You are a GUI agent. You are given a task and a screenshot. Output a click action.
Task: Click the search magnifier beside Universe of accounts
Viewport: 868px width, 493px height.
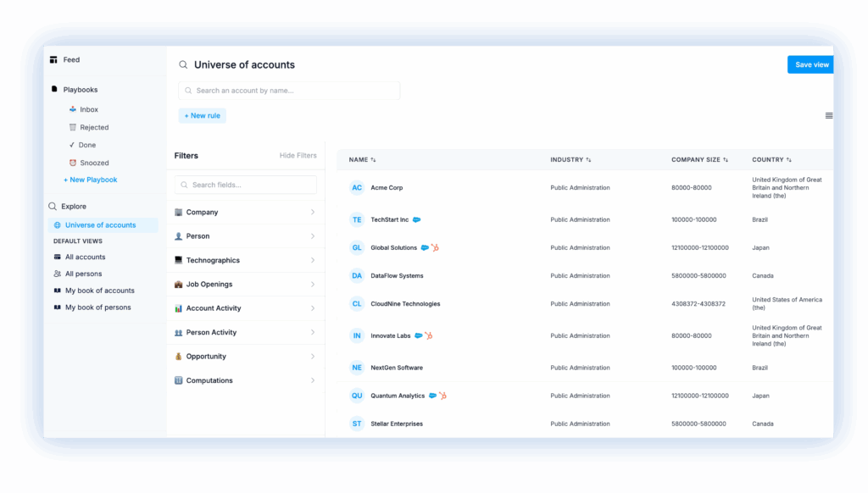pyautogui.click(x=183, y=65)
